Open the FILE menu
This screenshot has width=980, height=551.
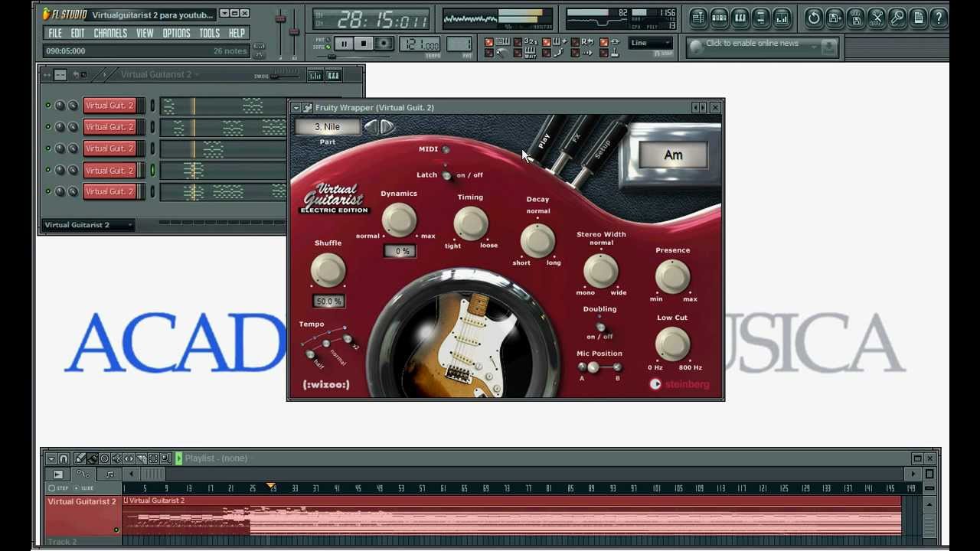click(55, 34)
